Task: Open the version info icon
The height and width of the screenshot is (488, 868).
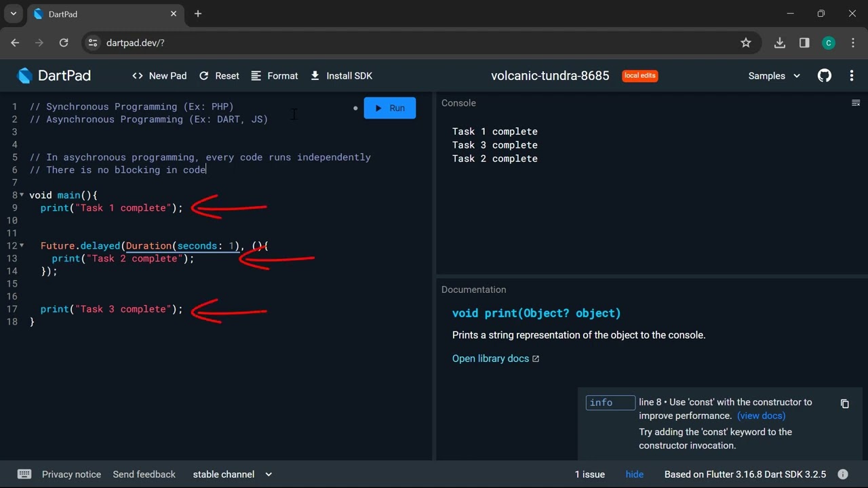Action: (843, 474)
